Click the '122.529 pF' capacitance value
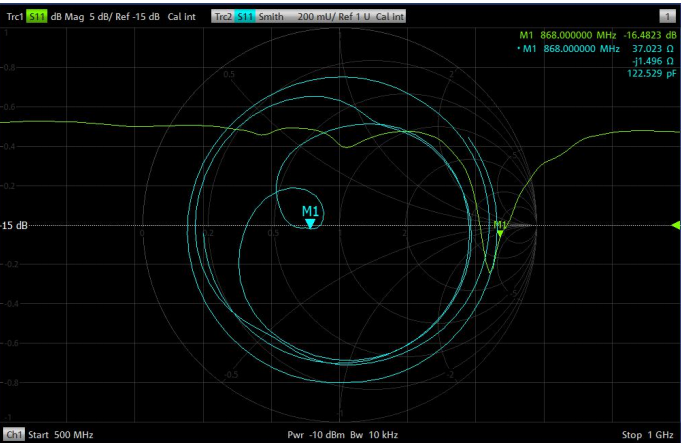This screenshot has width=681, height=443. [651, 73]
